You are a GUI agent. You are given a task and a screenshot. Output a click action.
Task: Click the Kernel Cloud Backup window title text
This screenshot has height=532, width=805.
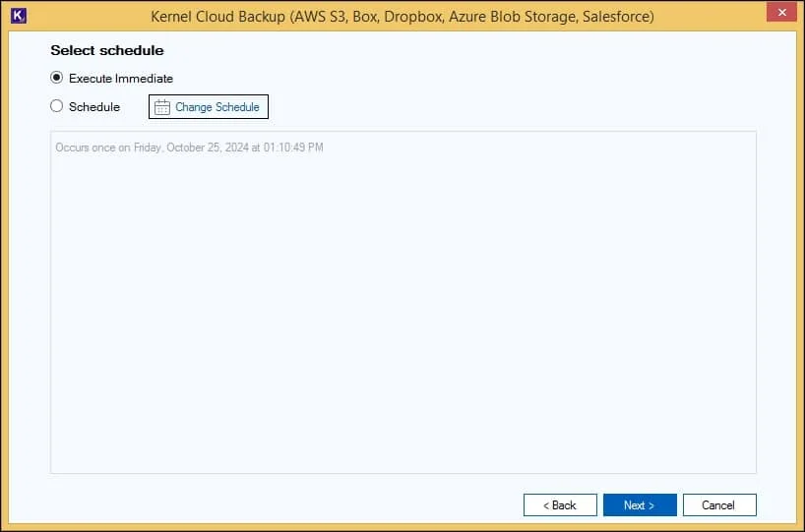point(402,17)
